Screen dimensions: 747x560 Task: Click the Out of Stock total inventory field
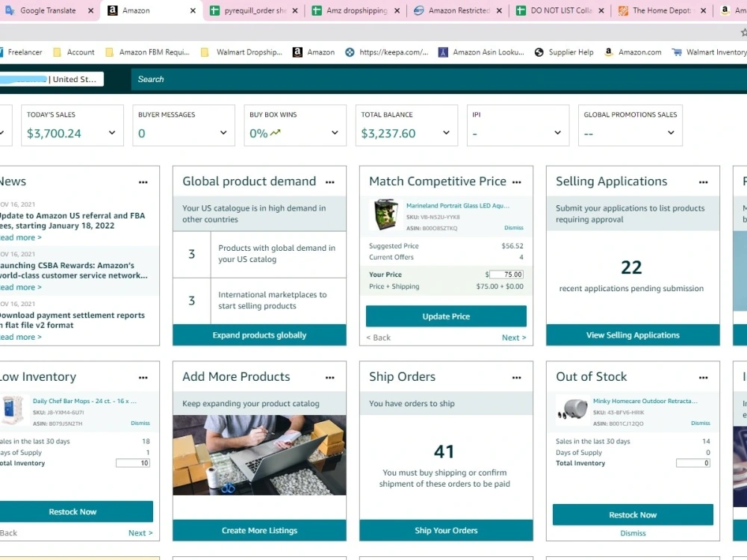693,463
